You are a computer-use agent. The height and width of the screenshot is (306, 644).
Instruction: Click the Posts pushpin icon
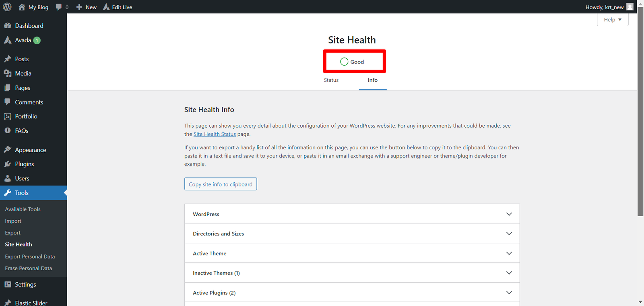pos(8,59)
